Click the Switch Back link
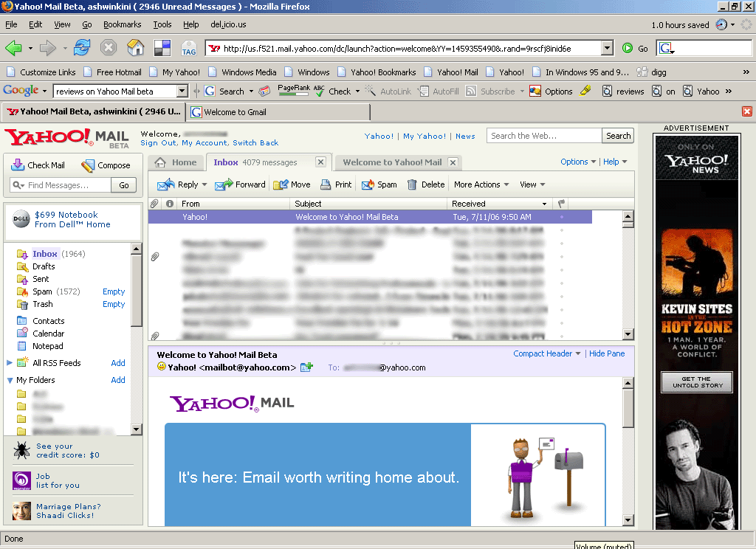Screen dimensions: 756x549 click(x=255, y=142)
